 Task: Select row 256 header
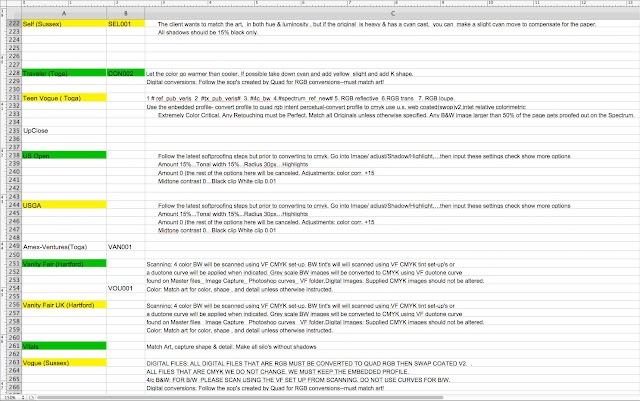[x=14, y=305]
